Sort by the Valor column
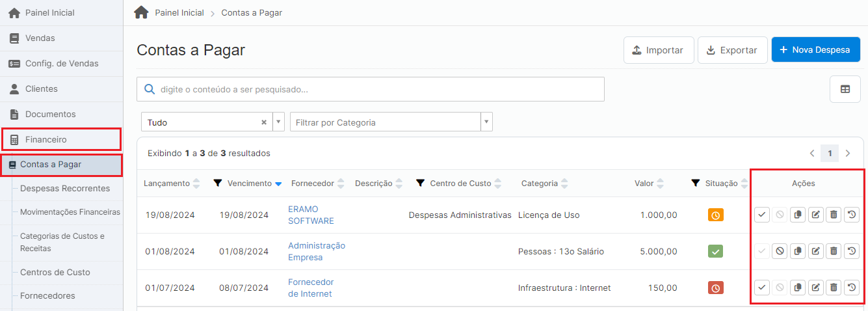Image resolution: width=868 pixels, height=311 pixels. click(661, 183)
